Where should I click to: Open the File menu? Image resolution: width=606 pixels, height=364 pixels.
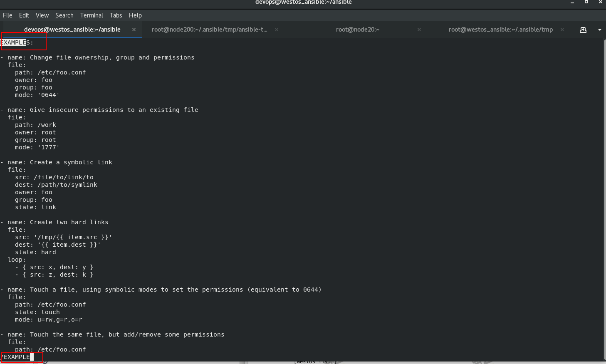tap(7, 15)
